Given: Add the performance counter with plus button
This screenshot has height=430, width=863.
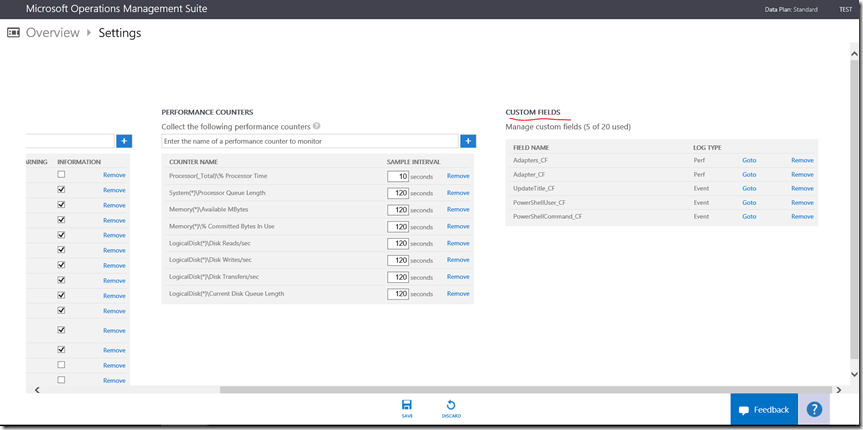Looking at the screenshot, I should pyautogui.click(x=468, y=141).
